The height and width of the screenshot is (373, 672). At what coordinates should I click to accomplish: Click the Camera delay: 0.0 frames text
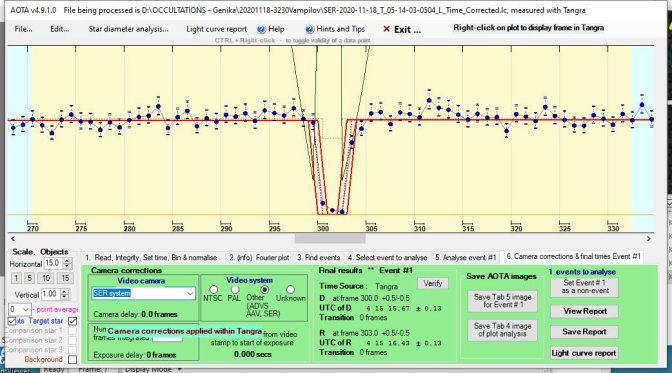point(135,314)
